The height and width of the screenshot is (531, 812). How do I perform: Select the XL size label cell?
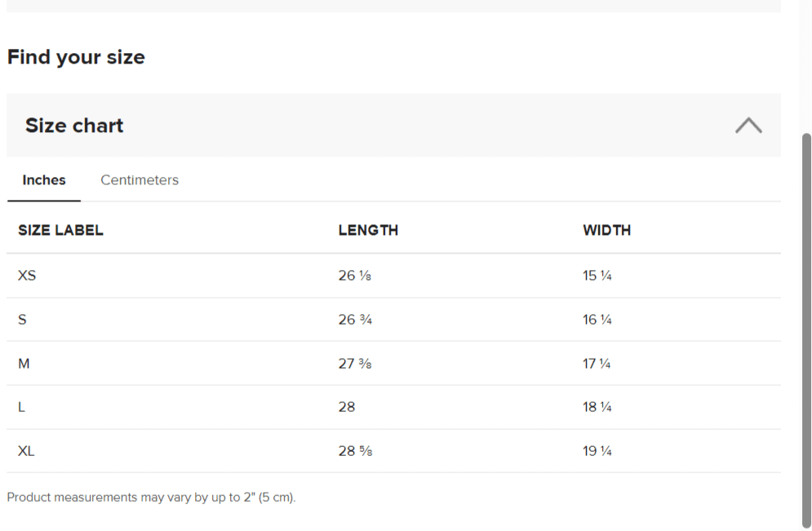coord(27,451)
